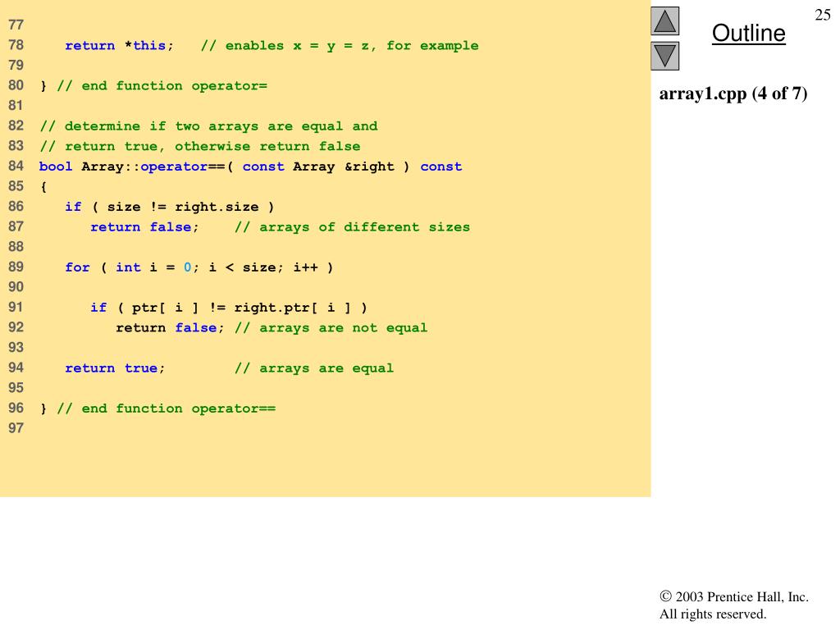Click the array1.cpp (4 of 7) label
840x630 pixels.
click(733, 94)
